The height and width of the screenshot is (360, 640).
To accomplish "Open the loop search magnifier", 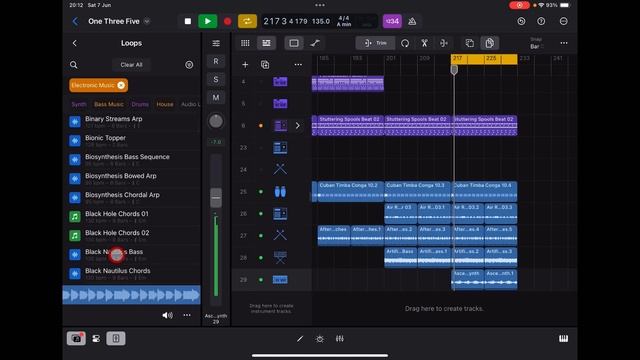I will 73,64.
